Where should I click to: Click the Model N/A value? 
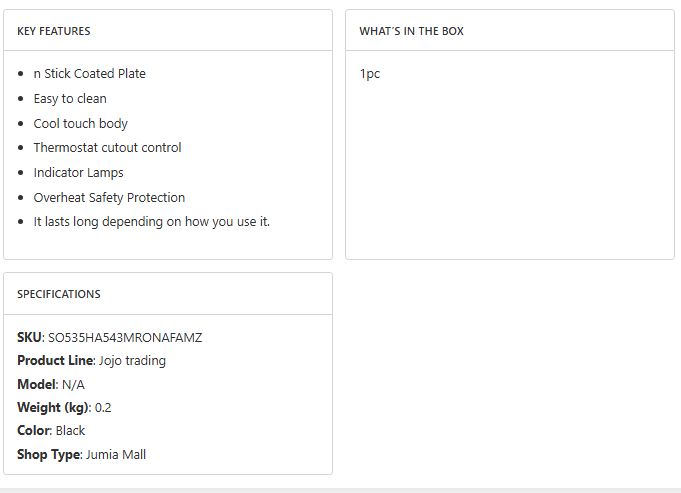point(73,384)
